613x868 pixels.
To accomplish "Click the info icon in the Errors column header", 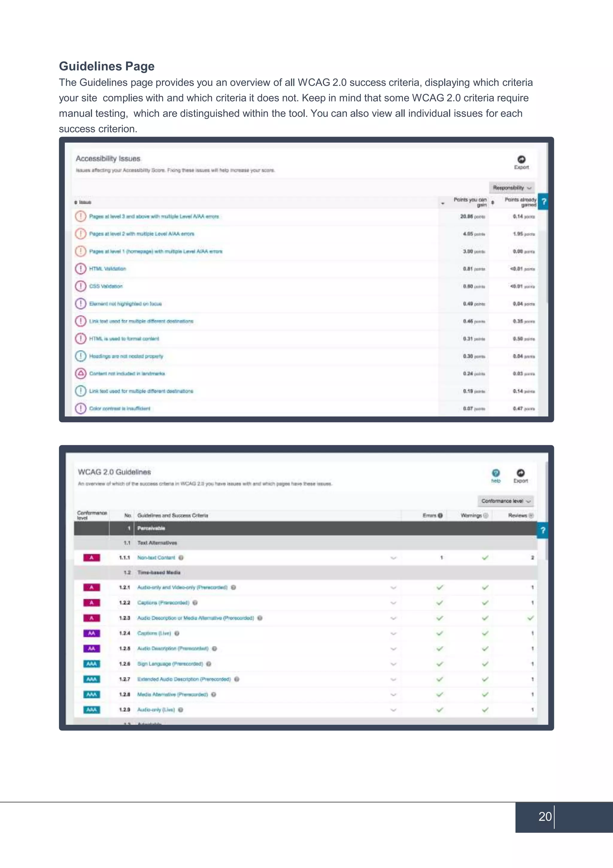I will point(440,515).
